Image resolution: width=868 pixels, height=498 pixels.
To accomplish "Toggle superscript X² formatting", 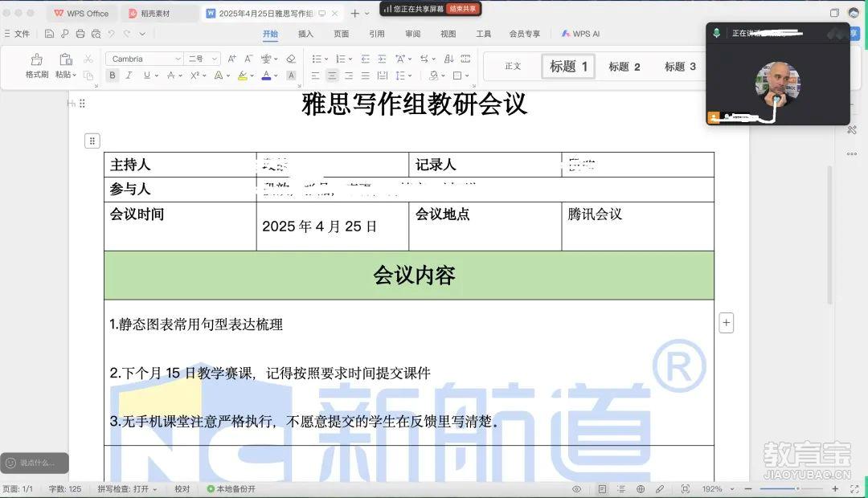I will [194, 76].
